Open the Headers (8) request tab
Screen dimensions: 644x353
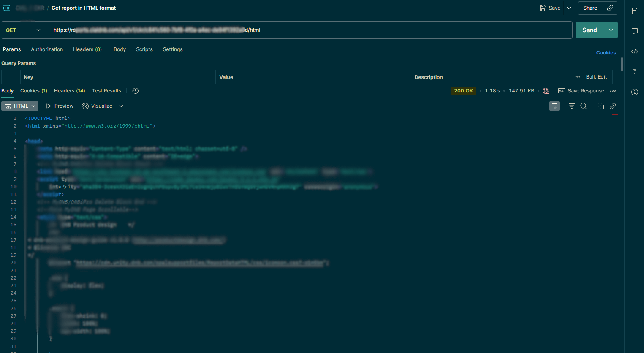coord(87,49)
